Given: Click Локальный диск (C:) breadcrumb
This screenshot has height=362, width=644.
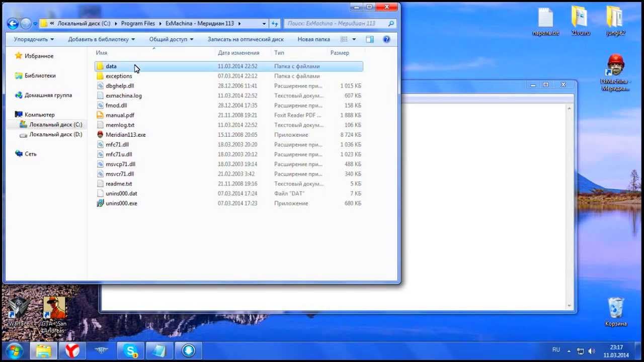Looking at the screenshot, I should pyautogui.click(x=84, y=23).
